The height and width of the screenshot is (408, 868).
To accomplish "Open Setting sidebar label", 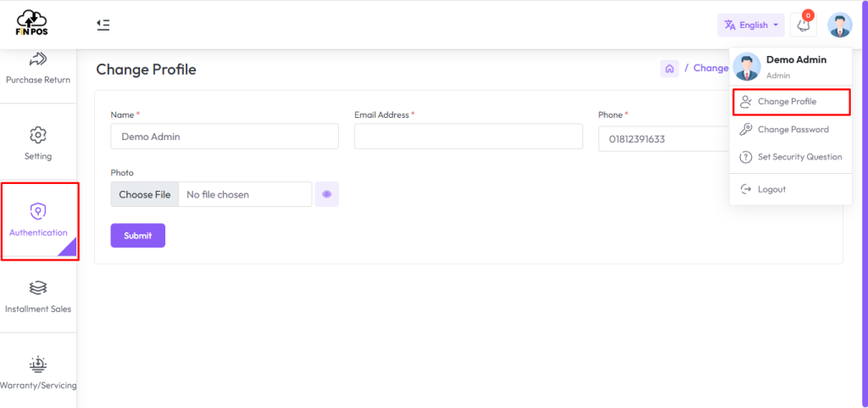I will click(38, 156).
